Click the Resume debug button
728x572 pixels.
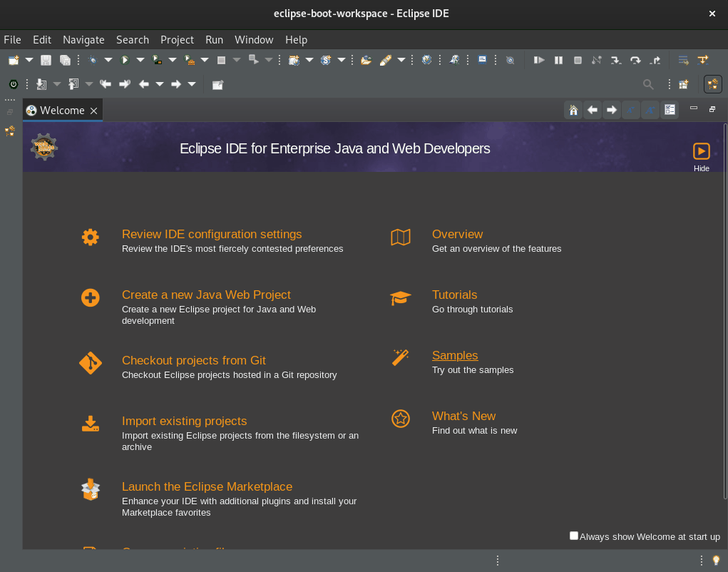coord(539,60)
